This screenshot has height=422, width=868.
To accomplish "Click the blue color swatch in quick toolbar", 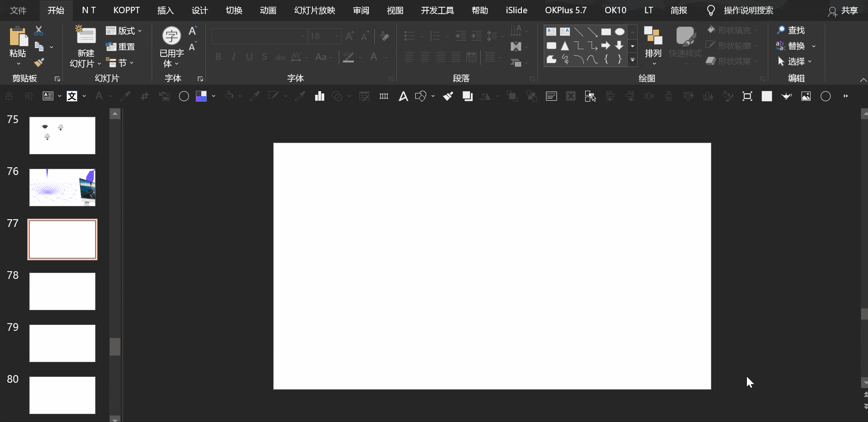I will pos(201,96).
